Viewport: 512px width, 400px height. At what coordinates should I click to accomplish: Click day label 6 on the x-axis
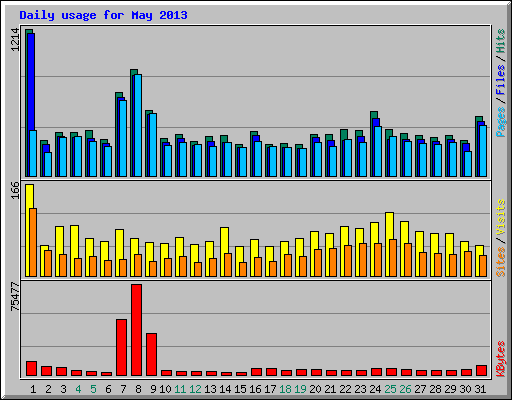pos(108,389)
